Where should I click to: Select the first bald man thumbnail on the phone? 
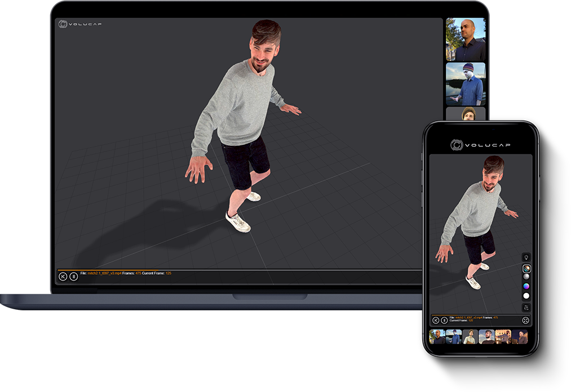pyautogui.click(x=437, y=337)
